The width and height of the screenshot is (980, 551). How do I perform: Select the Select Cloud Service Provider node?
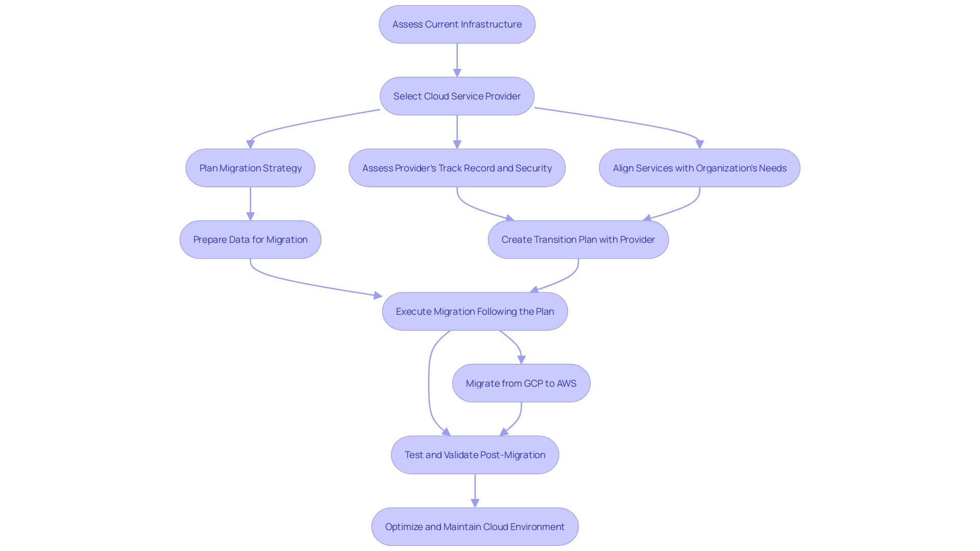tap(457, 95)
